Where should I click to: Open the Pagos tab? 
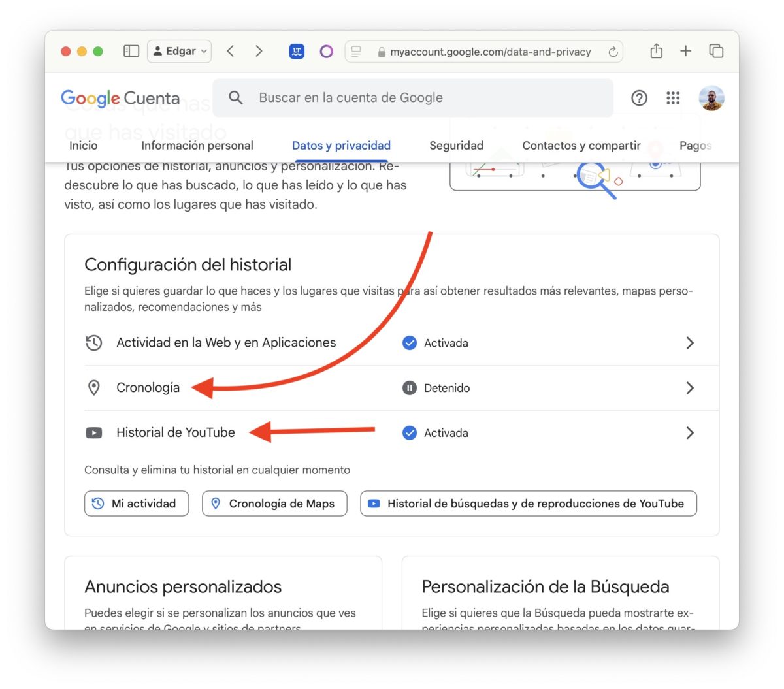coord(695,146)
